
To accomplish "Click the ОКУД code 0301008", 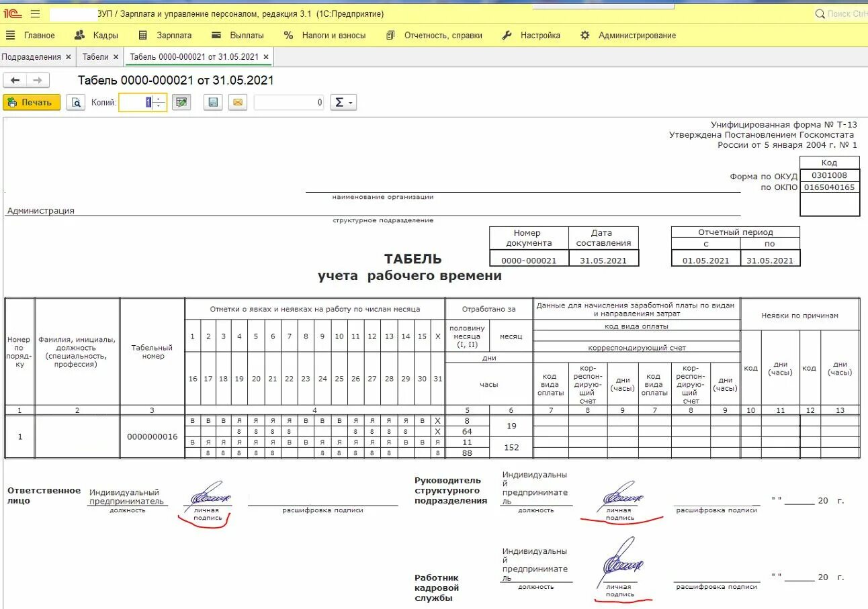I will click(830, 176).
